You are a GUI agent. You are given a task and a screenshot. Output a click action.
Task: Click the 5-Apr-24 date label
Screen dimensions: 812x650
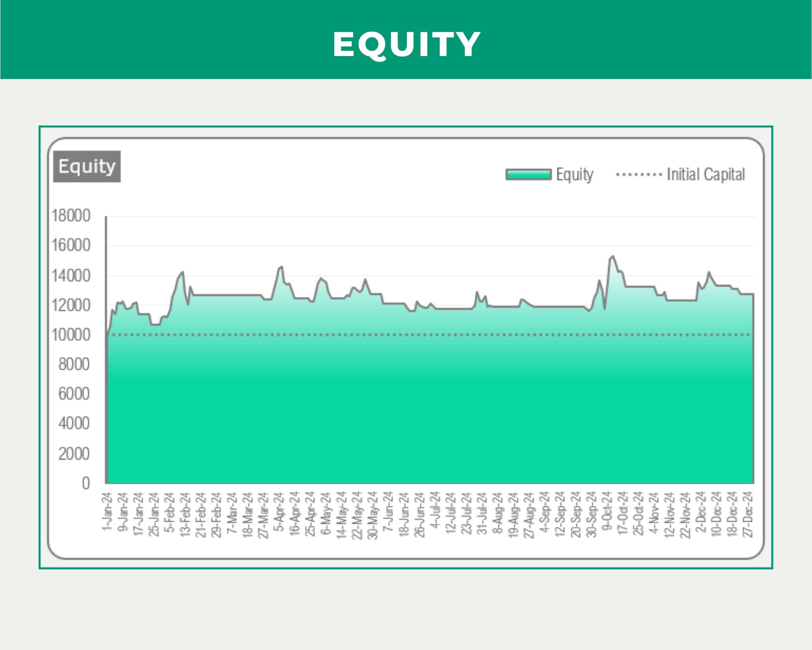[x=279, y=511]
